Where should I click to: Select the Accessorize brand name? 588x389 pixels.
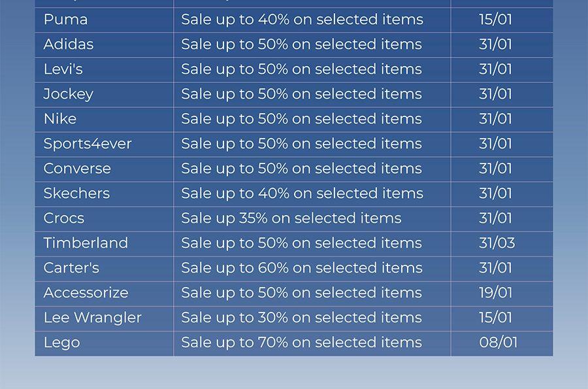pyautogui.click(x=86, y=293)
